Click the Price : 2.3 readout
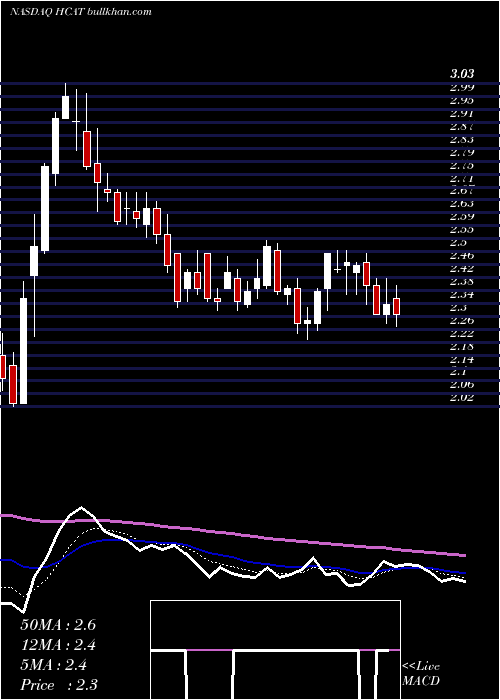The width and height of the screenshot is (500, 700). click(59, 685)
